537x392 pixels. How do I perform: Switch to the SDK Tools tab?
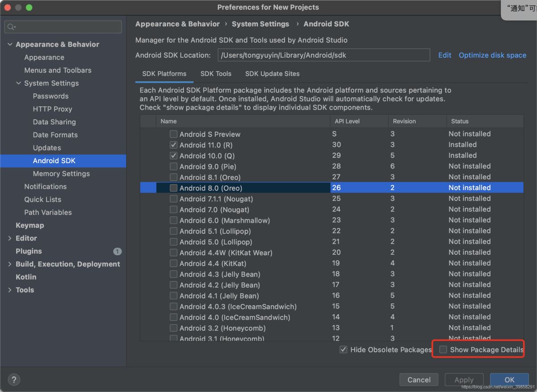pyautogui.click(x=216, y=74)
